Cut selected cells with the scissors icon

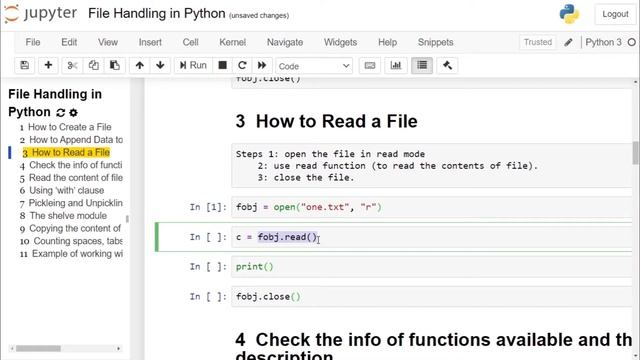72,65
